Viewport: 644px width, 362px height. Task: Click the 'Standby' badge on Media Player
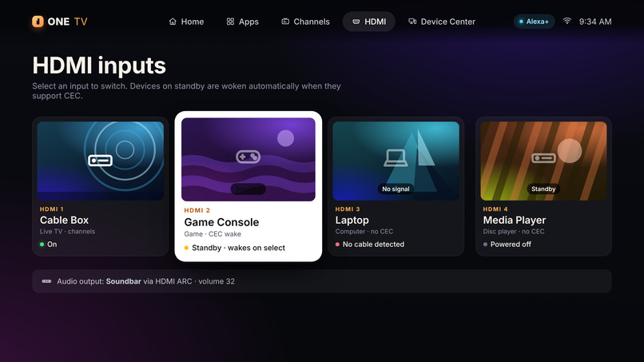point(543,189)
